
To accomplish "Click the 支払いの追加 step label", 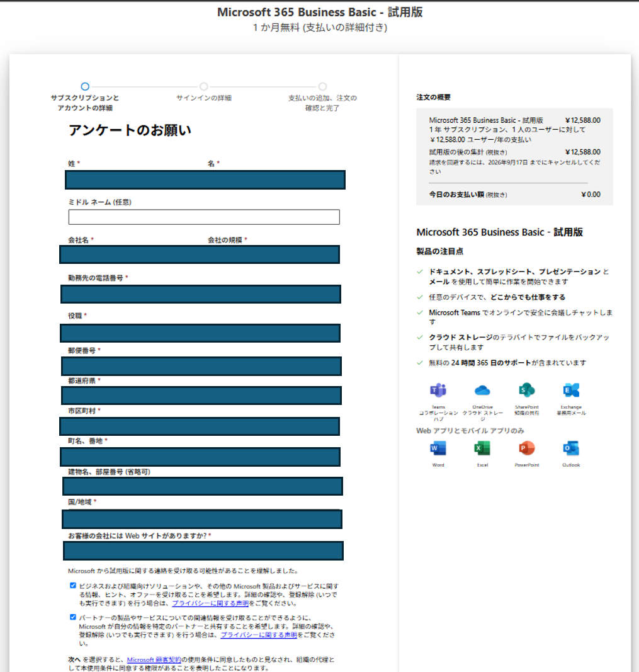I will (x=322, y=103).
